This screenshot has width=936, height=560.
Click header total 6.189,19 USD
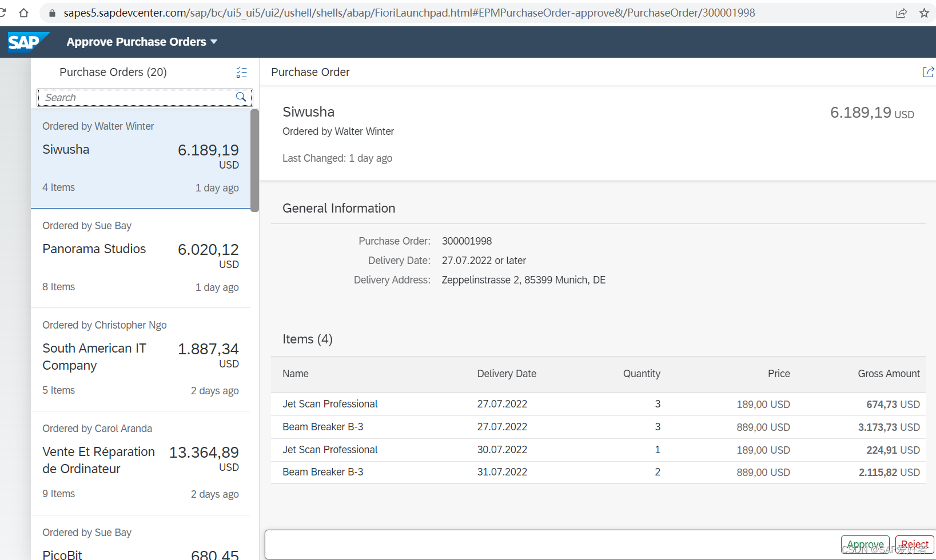click(x=872, y=113)
